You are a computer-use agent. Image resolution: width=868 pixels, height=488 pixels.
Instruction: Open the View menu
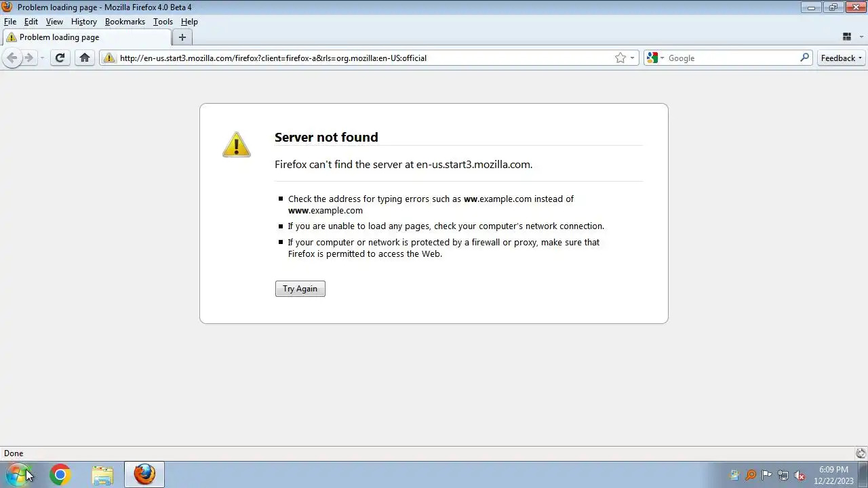pos(54,22)
